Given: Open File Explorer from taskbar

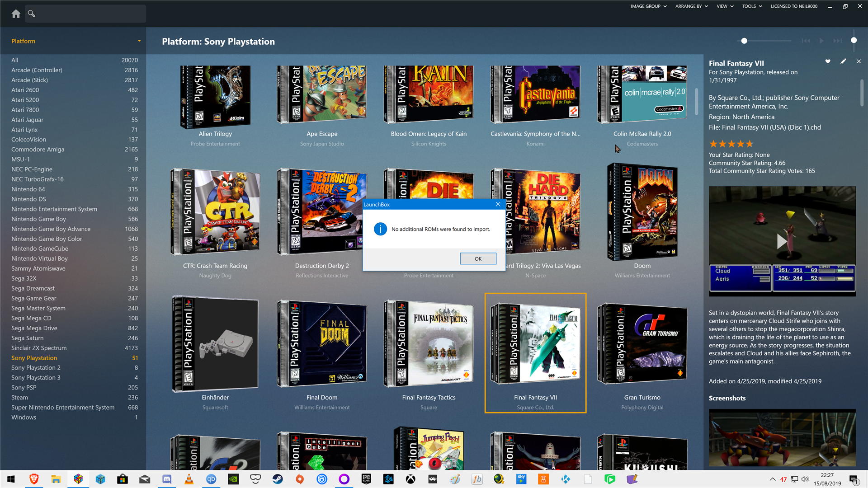Looking at the screenshot, I should [x=56, y=479].
